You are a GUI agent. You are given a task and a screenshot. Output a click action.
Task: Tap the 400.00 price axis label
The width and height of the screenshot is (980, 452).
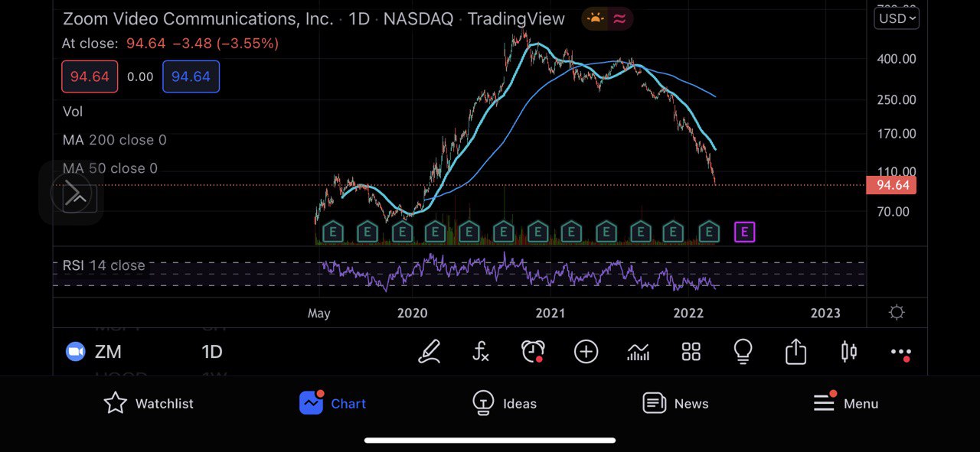[x=897, y=59]
